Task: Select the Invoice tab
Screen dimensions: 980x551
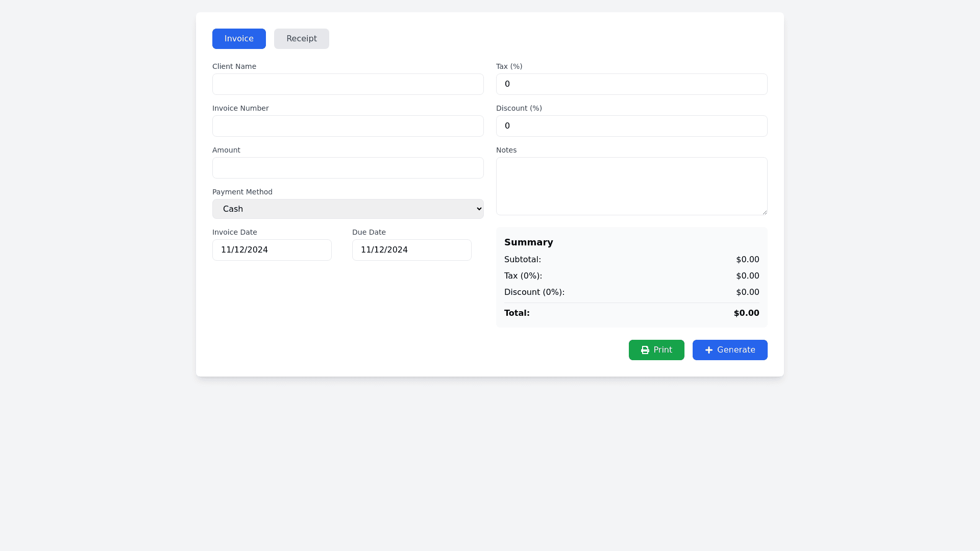Action: (239, 39)
